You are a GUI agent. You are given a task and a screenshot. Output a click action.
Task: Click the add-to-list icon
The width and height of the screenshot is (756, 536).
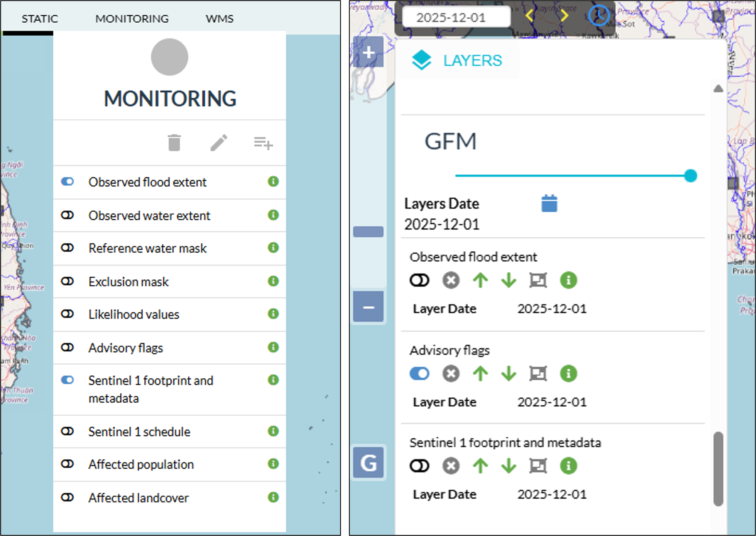pyautogui.click(x=263, y=143)
